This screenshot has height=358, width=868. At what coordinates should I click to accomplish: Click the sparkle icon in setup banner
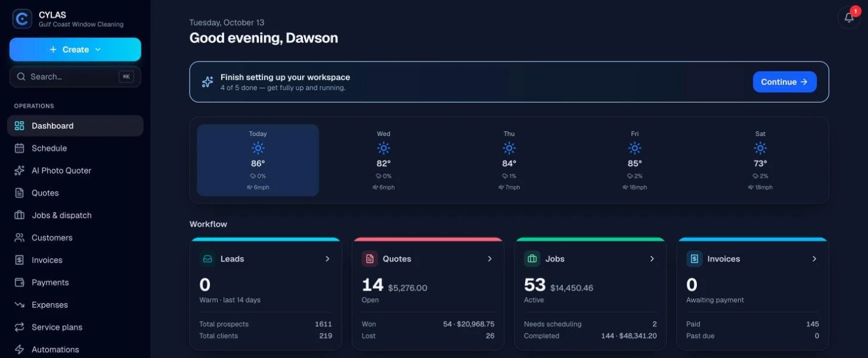tap(207, 82)
